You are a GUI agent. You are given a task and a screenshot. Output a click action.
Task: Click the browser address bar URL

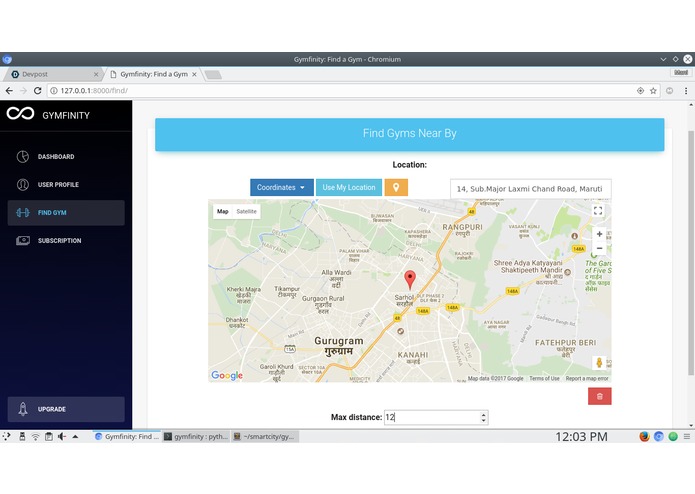pos(94,90)
